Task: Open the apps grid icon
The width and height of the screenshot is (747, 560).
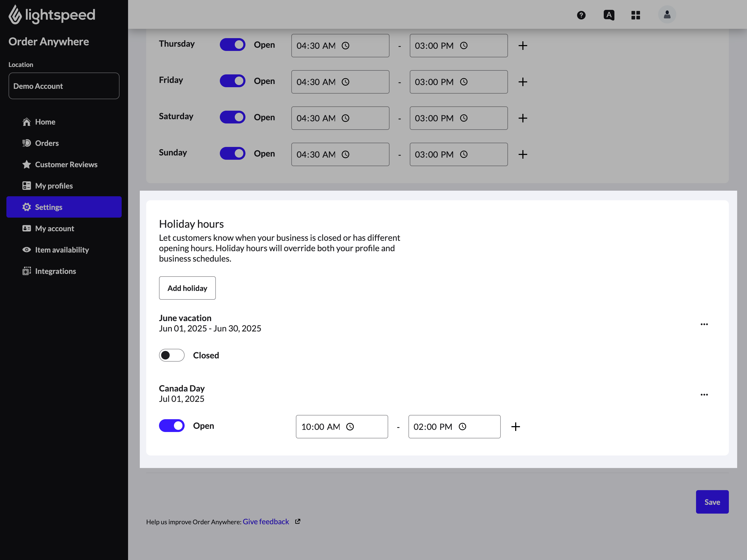Action: [635, 15]
